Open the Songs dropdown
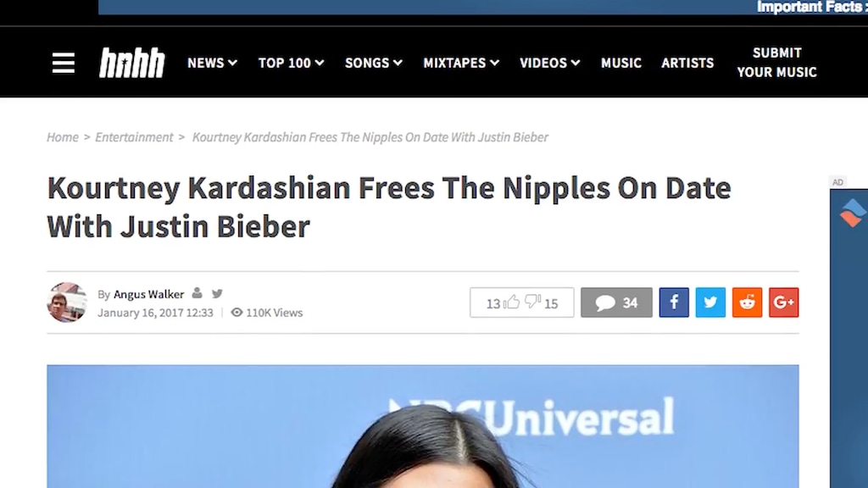The width and height of the screenshot is (868, 488). coord(374,63)
